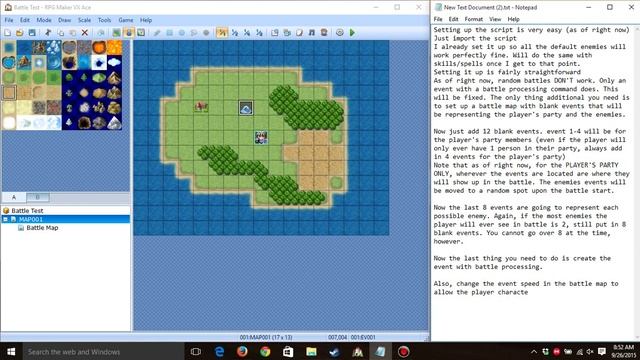Select the Shadow Pen tool
The width and height of the screenshot is (640, 360).
pos(206,33)
